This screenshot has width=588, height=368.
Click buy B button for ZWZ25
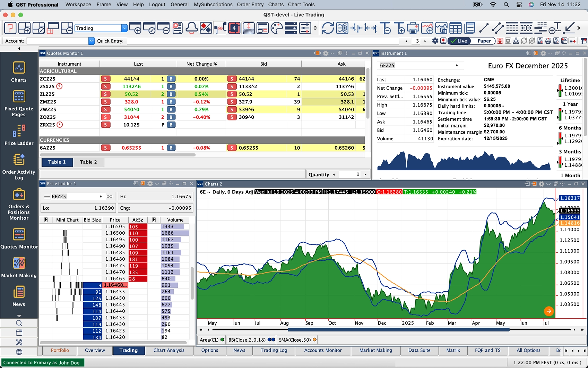[171, 109]
